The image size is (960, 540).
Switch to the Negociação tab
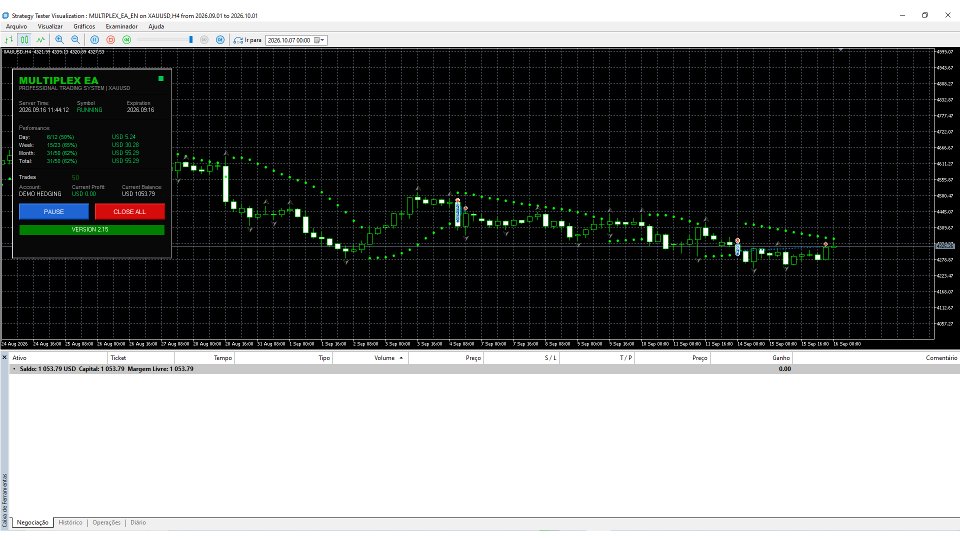32,522
